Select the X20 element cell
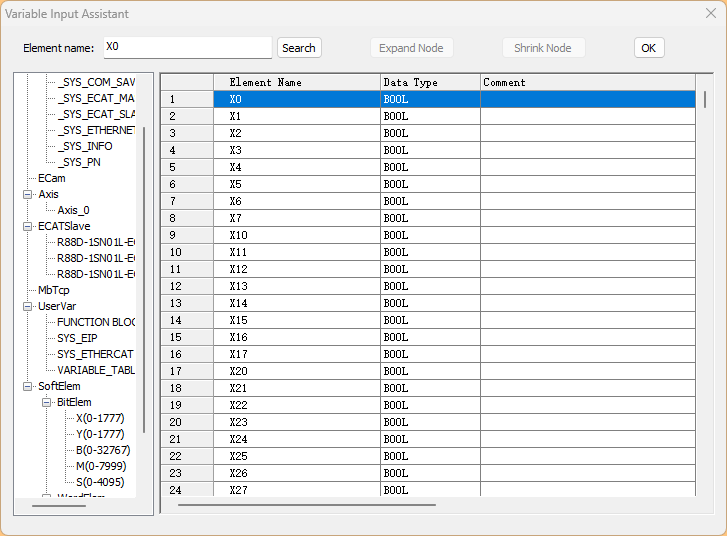Screen dimensions: 727x536 coord(297,371)
